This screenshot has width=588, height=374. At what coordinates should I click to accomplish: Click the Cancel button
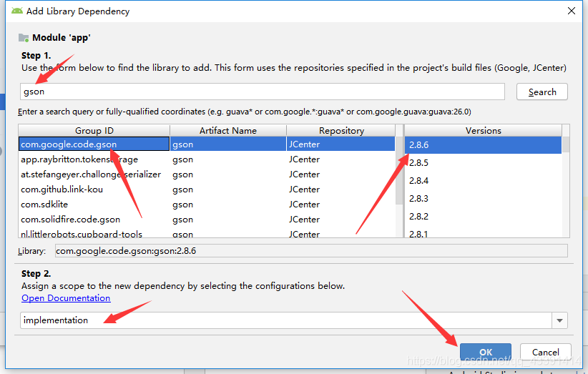(546, 352)
